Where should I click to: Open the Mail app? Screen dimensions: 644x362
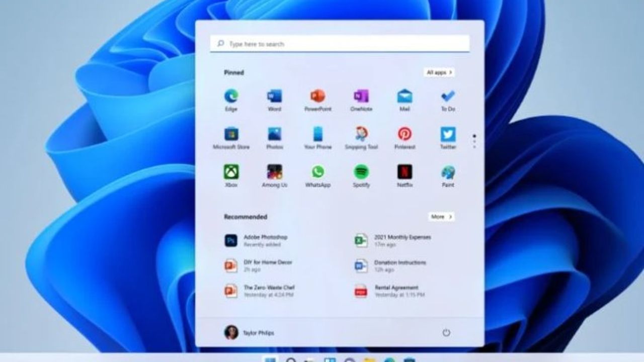coord(405,100)
